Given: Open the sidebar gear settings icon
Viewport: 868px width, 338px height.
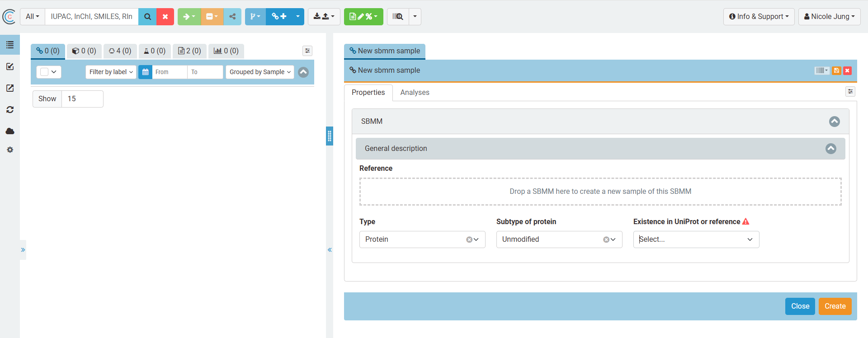Looking at the screenshot, I should 10,150.
